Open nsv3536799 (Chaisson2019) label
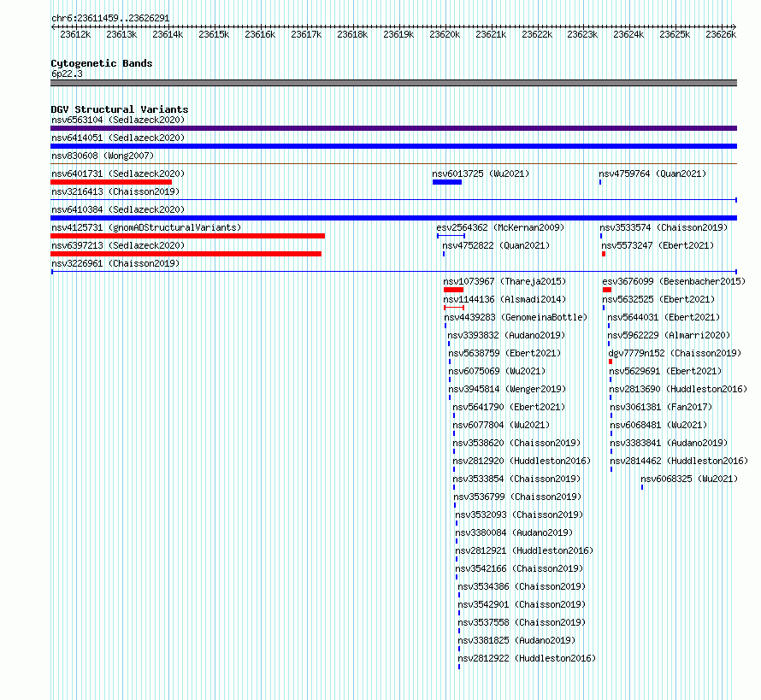 coord(517,497)
